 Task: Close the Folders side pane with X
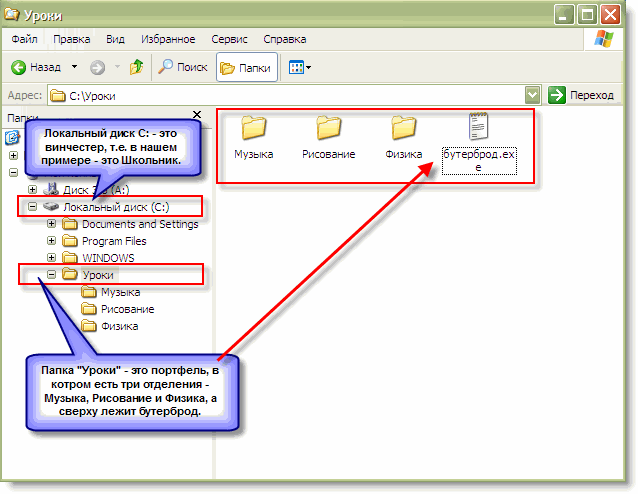pyautogui.click(x=196, y=117)
